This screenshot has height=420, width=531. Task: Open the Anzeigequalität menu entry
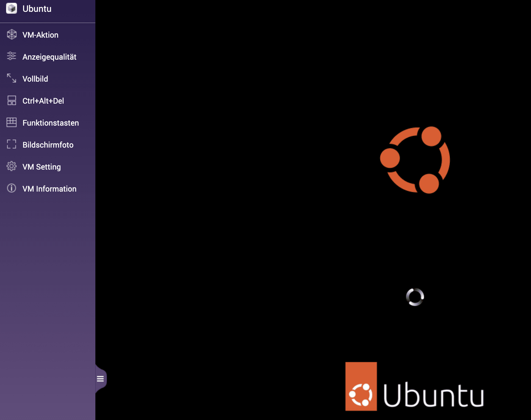[x=49, y=57]
